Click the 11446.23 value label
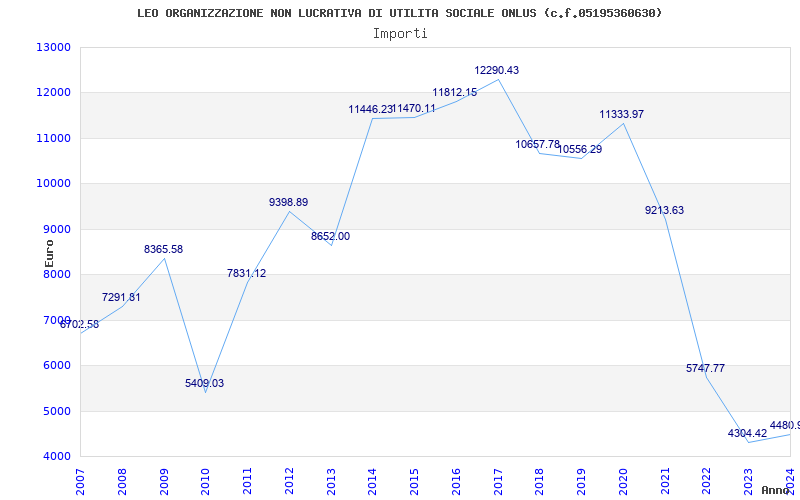800x500 pixels. tap(371, 110)
